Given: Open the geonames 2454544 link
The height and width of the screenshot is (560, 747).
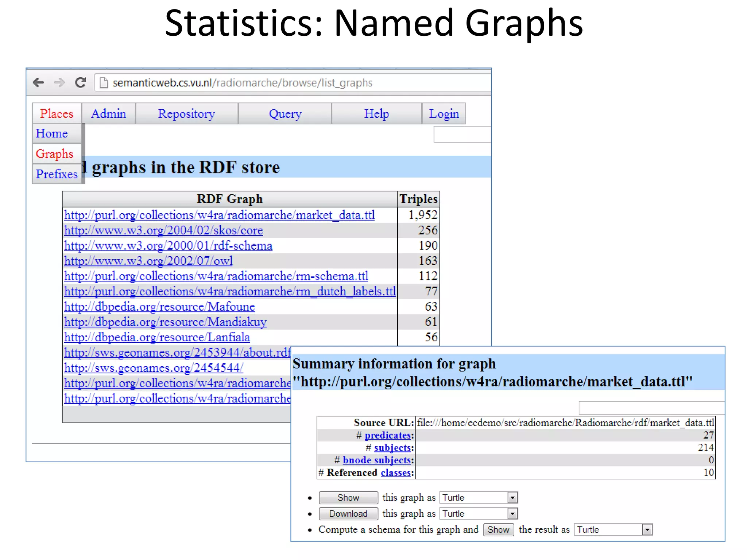Looking at the screenshot, I should point(154,368).
